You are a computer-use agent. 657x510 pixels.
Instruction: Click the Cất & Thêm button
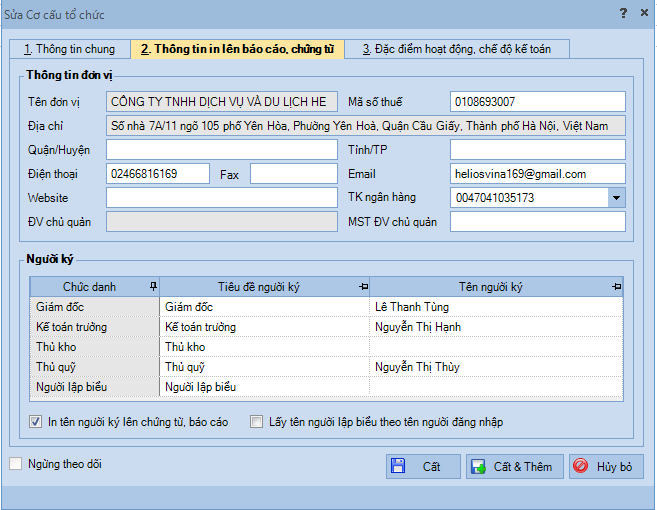click(515, 466)
